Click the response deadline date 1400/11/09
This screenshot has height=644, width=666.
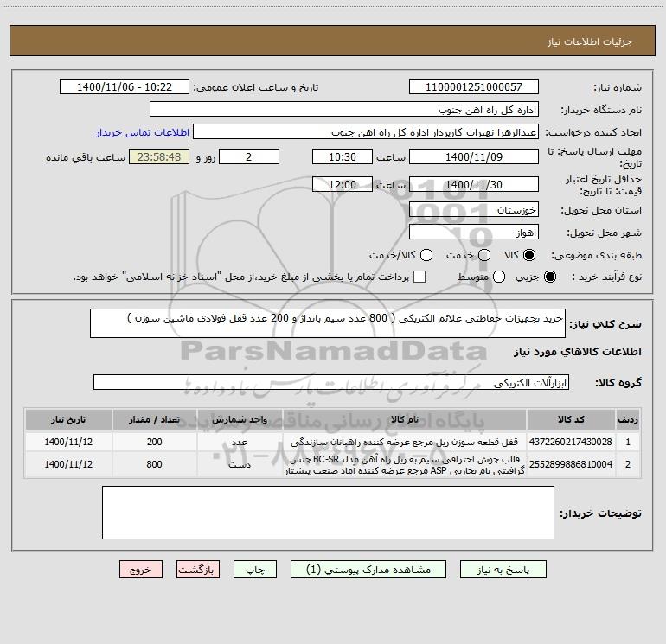tap(474, 156)
